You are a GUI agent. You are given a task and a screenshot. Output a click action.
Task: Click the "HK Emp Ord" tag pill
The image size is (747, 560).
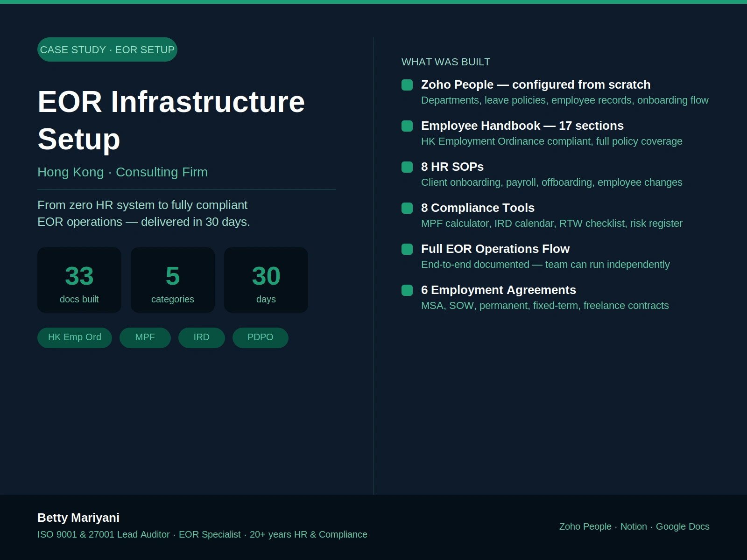pyautogui.click(x=75, y=337)
